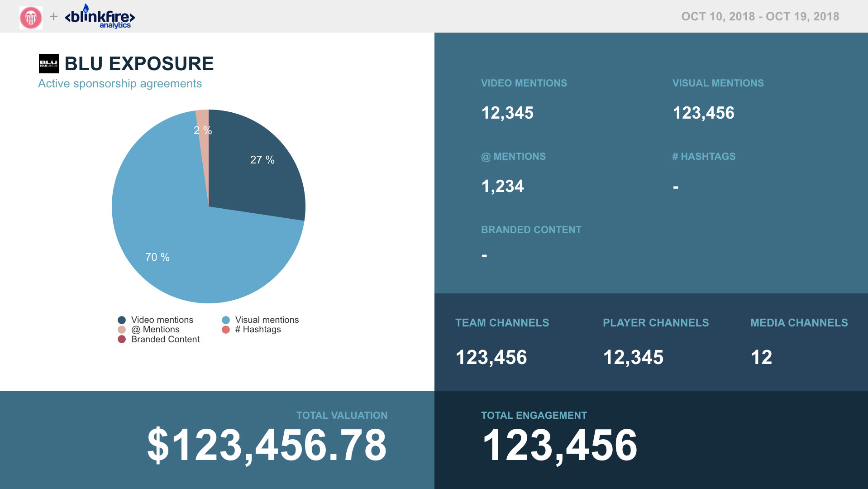Click the Visual Mentions heading
The width and height of the screenshot is (868, 489).
tap(718, 83)
